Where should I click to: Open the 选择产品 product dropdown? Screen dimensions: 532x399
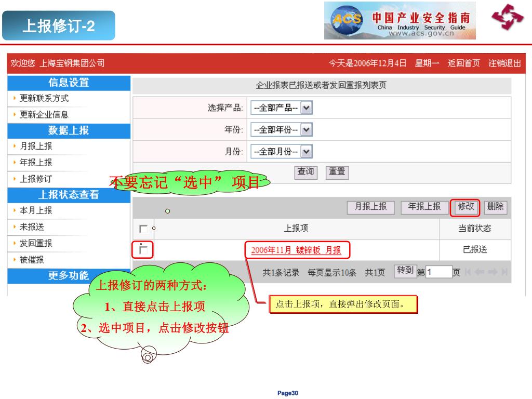[x=281, y=108]
